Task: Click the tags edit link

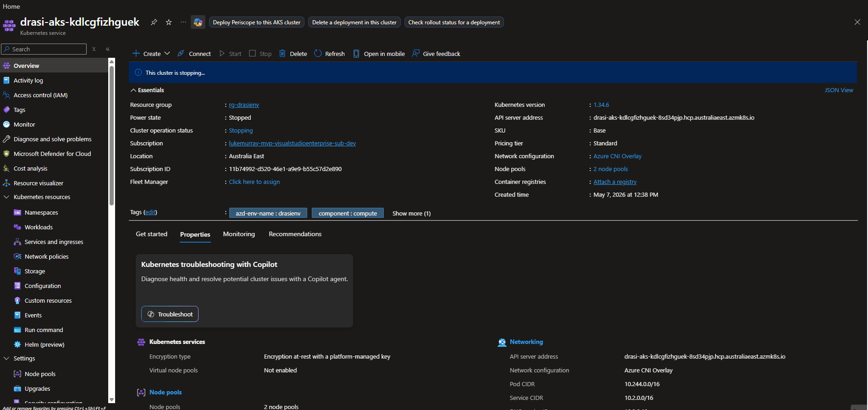Action: (150, 212)
